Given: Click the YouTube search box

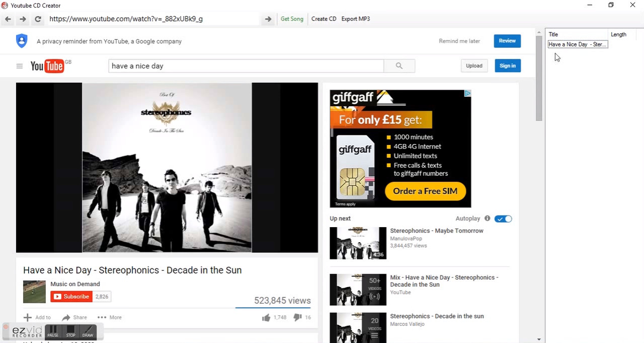Looking at the screenshot, I should [x=246, y=66].
